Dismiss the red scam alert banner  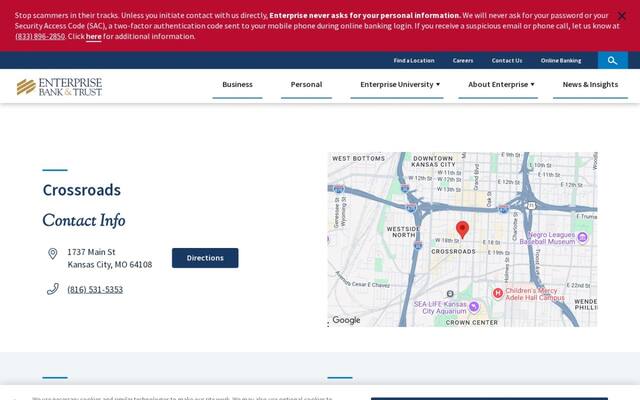coord(621,16)
